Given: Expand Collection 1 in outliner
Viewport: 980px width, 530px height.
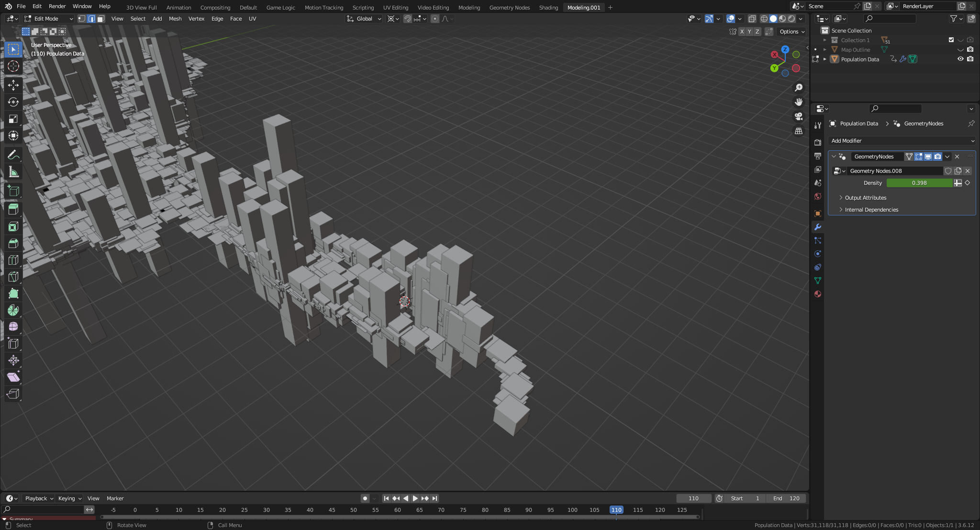Looking at the screenshot, I should click(x=825, y=40).
